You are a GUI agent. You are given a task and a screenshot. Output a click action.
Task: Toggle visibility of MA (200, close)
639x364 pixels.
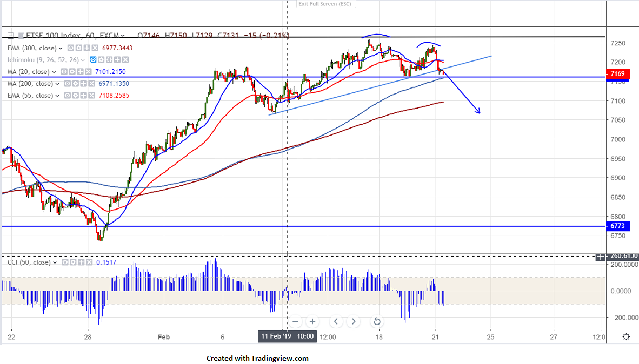(x=67, y=84)
